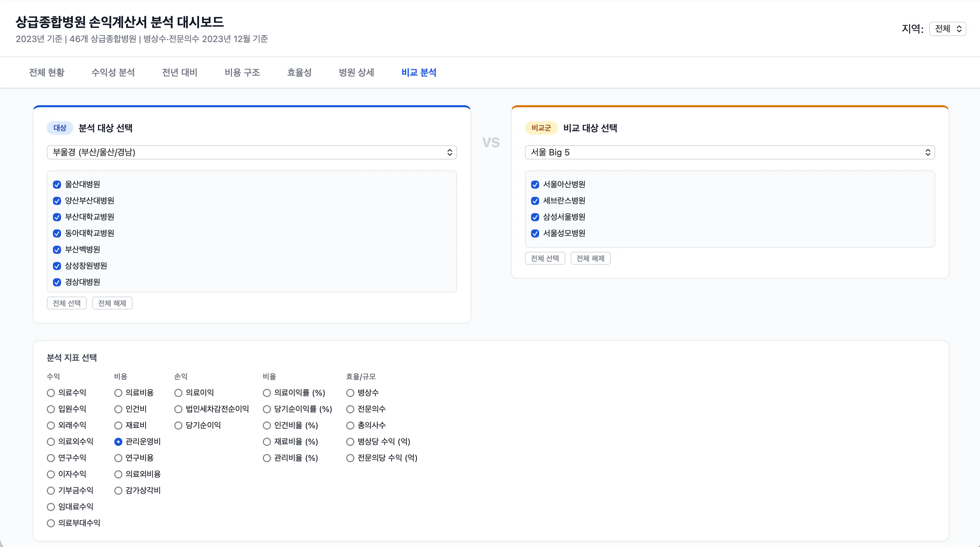The height and width of the screenshot is (547, 980).
Task: Switch to the 수익성 분석 tab
Action: [113, 72]
